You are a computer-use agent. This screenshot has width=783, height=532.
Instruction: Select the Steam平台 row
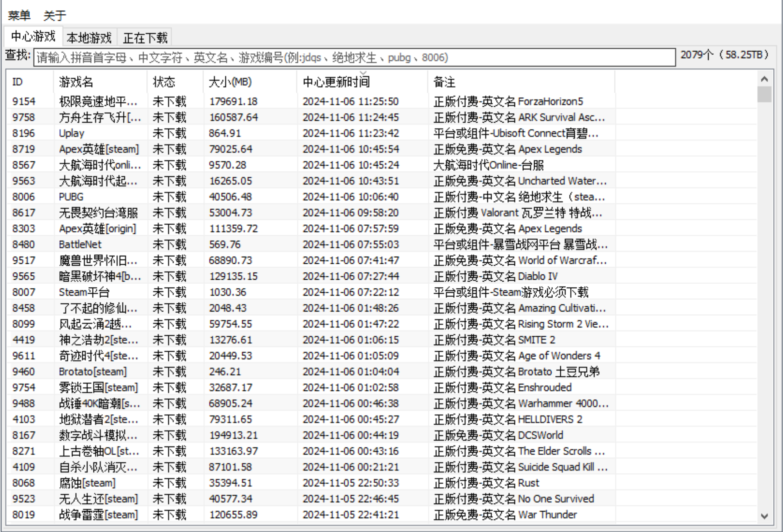pos(382,292)
